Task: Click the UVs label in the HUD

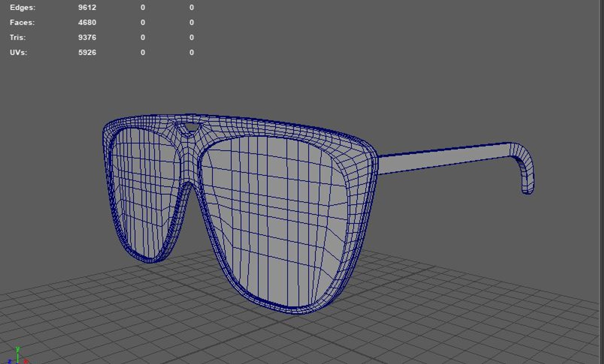Action: [x=19, y=53]
